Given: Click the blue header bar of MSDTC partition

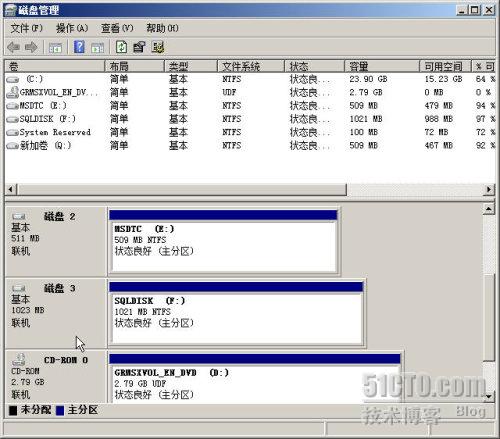Looking at the screenshot, I should tap(223, 215).
